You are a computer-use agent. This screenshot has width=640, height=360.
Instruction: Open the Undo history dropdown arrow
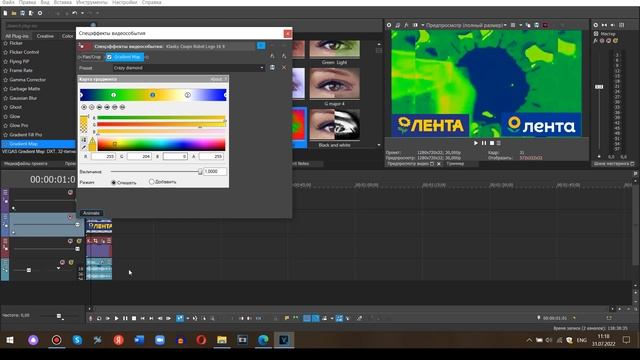pyautogui.click(x=82, y=13)
